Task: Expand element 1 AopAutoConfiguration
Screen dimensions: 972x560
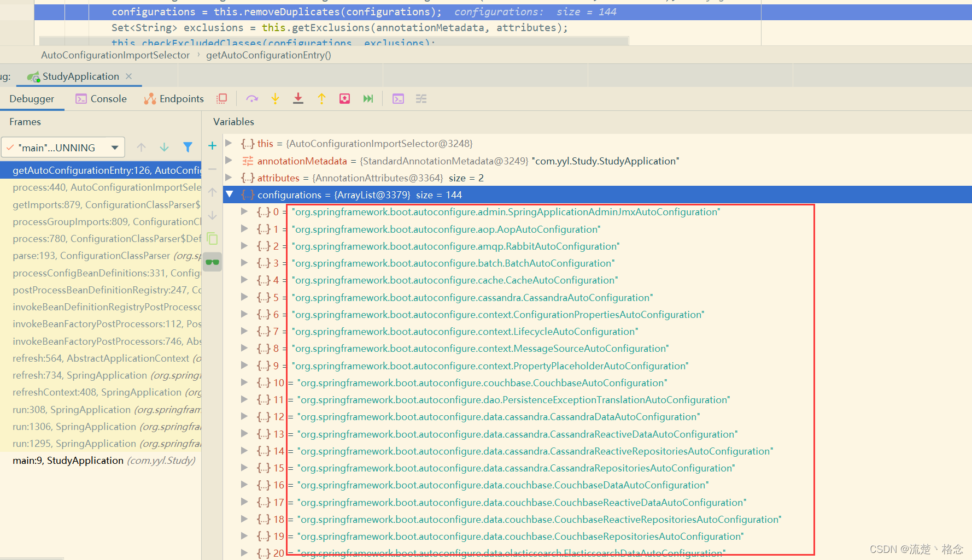Action: pyautogui.click(x=244, y=229)
